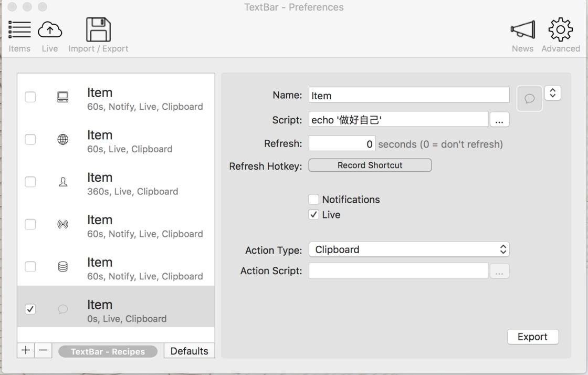This screenshot has height=375, width=588.
Task: Enable the first item's checkbox in the list
Action: (30, 97)
